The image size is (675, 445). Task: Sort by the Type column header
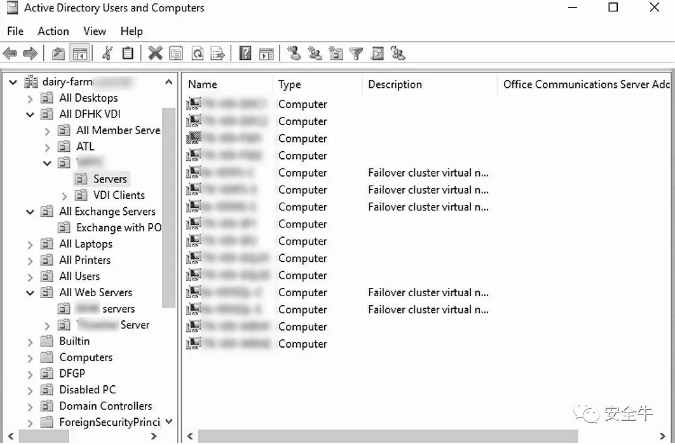click(x=290, y=84)
